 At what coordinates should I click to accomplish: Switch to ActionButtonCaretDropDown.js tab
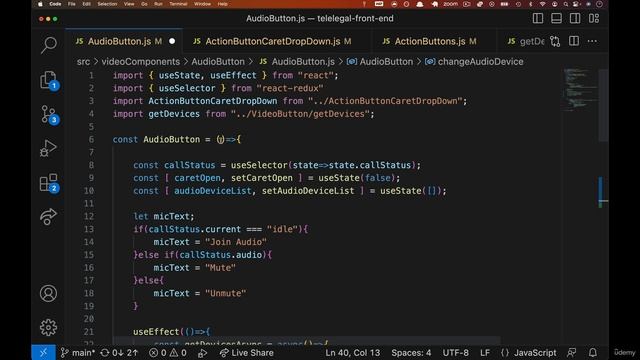(x=278, y=41)
